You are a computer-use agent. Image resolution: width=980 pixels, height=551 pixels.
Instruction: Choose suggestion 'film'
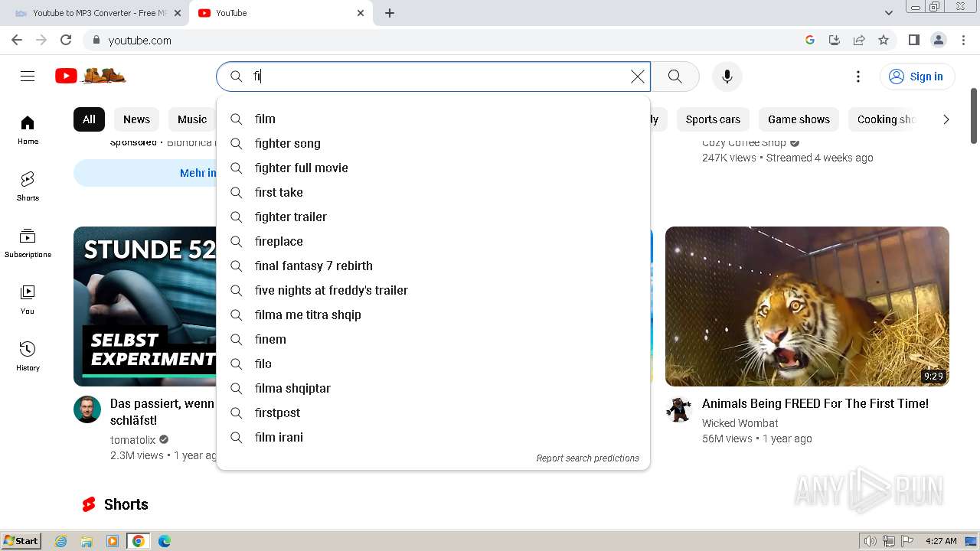pyautogui.click(x=433, y=119)
